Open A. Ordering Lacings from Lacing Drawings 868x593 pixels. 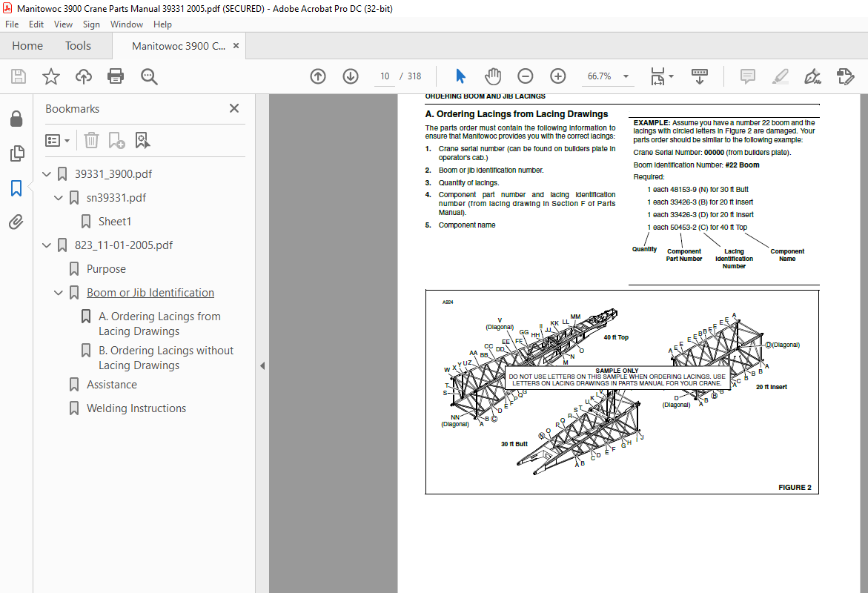point(159,324)
